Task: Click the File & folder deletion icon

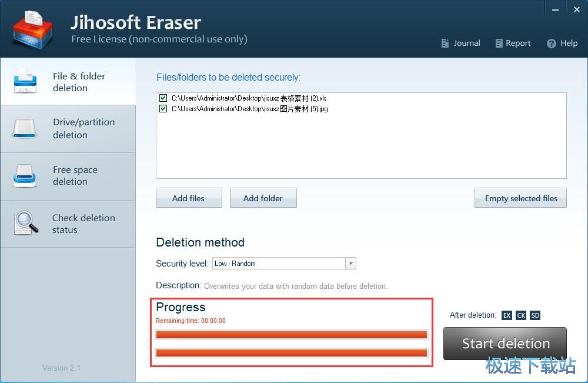Action: (x=26, y=82)
